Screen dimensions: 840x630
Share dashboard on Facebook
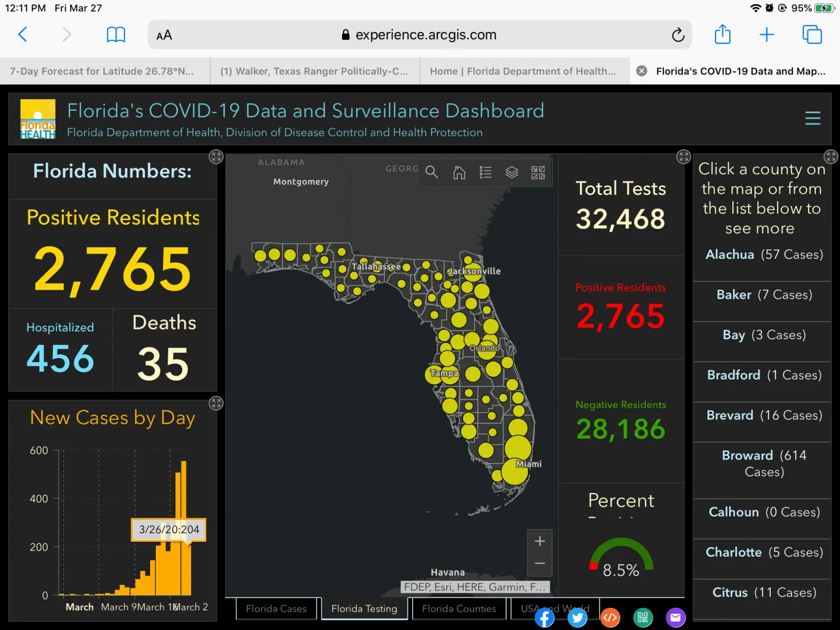(x=544, y=617)
